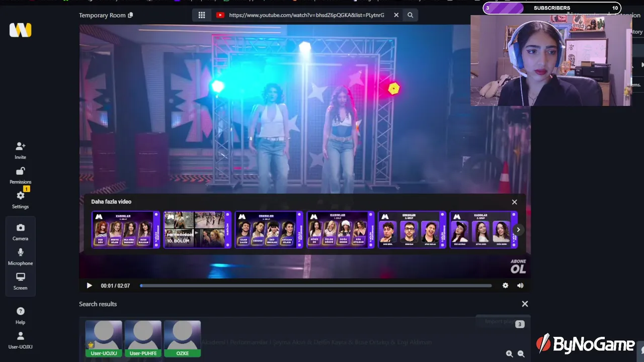Click the YouTube URL input field

[x=306, y=15]
